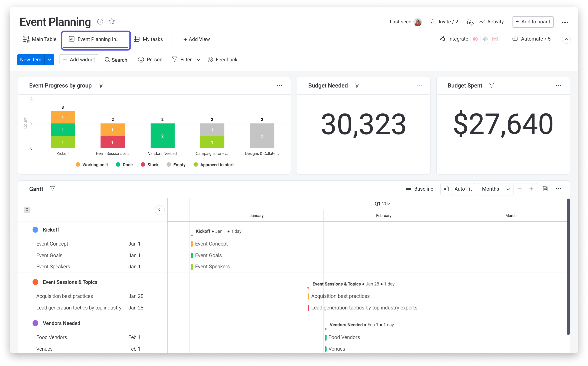
Task: Click Invite / 2 members
Action: 444,22
